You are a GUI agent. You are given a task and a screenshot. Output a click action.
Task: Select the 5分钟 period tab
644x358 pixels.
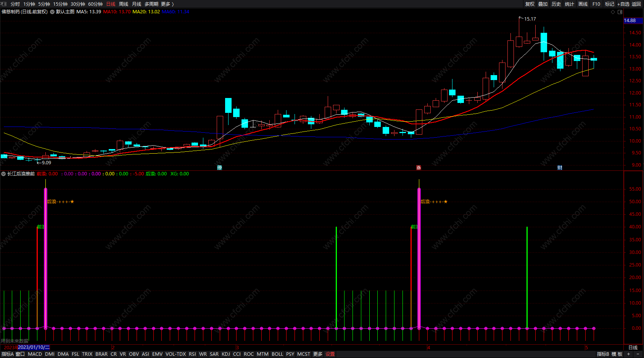[44, 4]
